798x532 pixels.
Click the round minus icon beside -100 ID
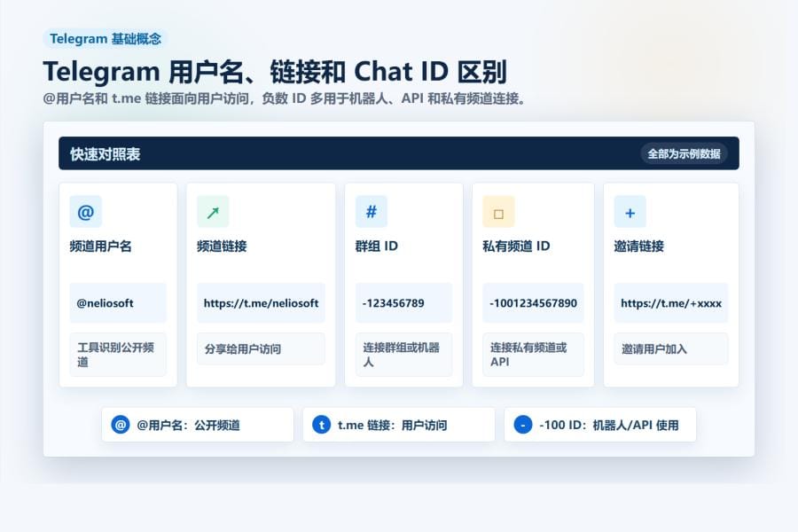click(522, 425)
